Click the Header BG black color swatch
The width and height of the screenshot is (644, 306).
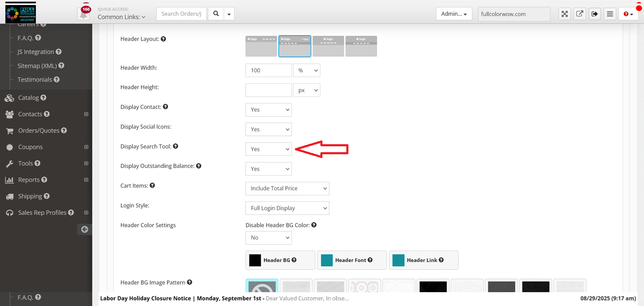pyautogui.click(x=255, y=260)
